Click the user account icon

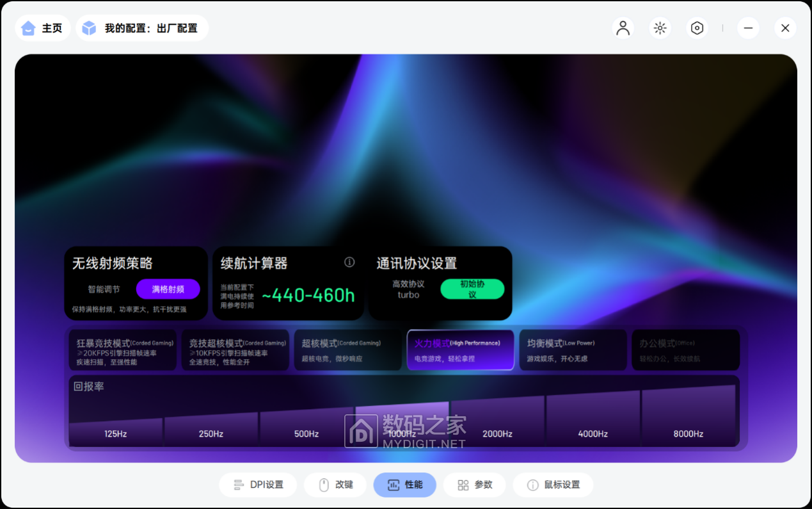pos(623,28)
